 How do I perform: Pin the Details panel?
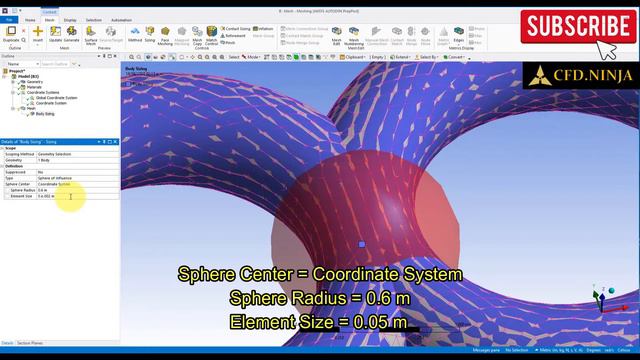coord(104,142)
